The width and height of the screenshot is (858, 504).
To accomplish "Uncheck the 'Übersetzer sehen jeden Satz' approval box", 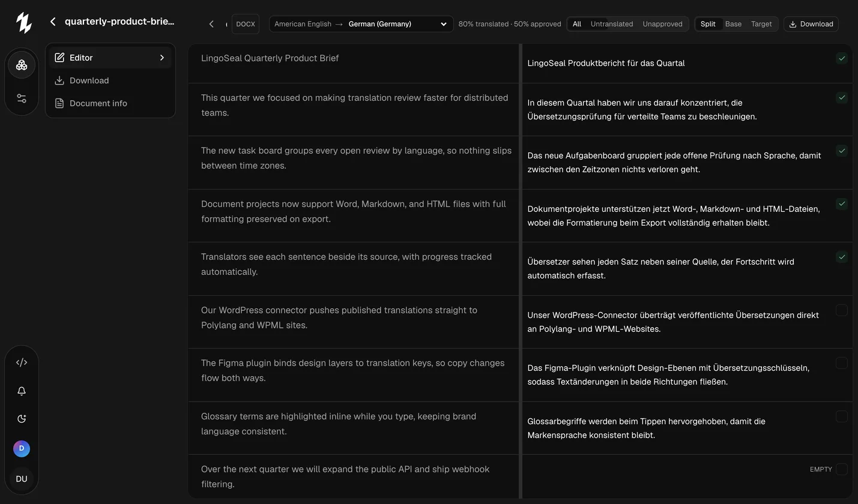I will pos(842,257).
